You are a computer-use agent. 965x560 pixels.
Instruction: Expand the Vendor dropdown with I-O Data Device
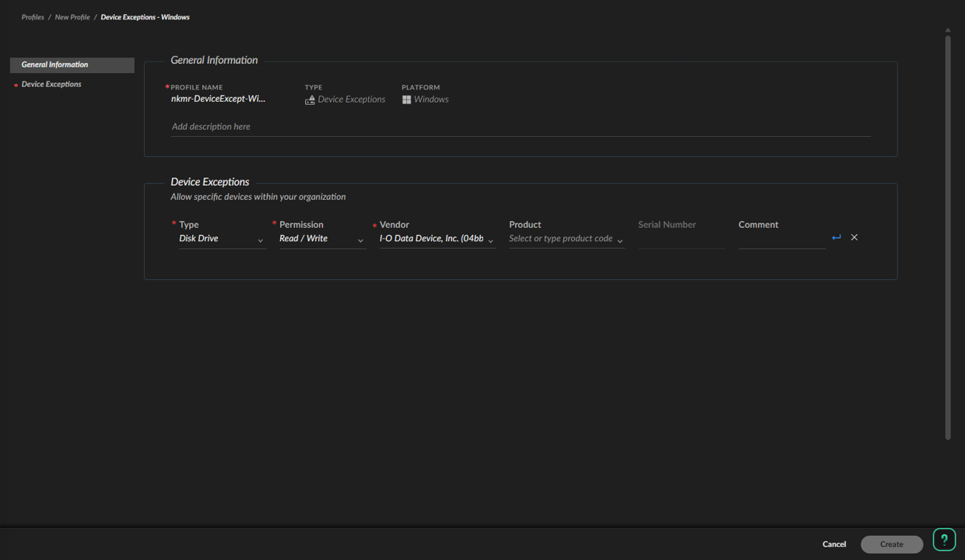click(x=437, y=239)
